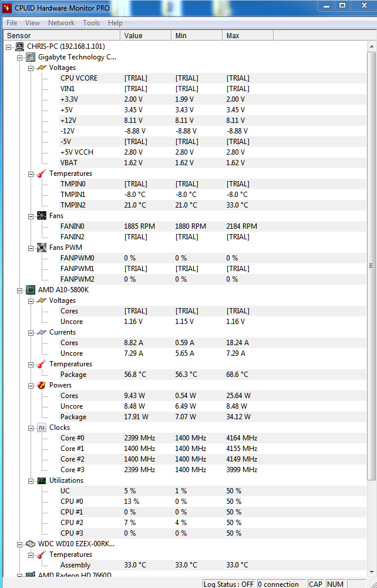This screenshot has width=377, height=588.
Task: Click the 1885 RPM value
Action: coord(139,226)
